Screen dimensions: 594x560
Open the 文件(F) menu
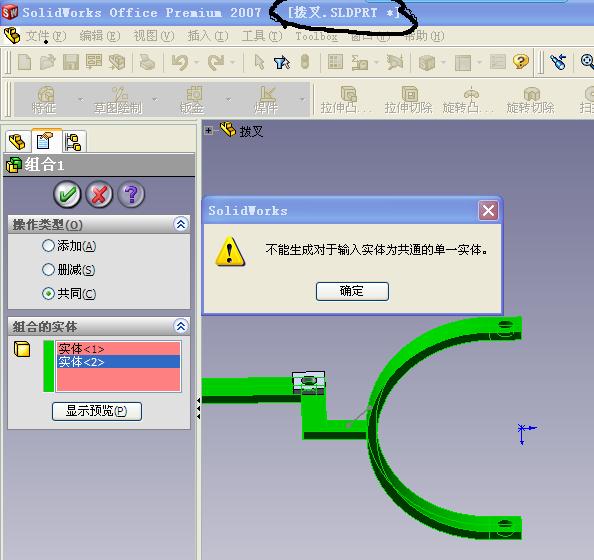46,36
